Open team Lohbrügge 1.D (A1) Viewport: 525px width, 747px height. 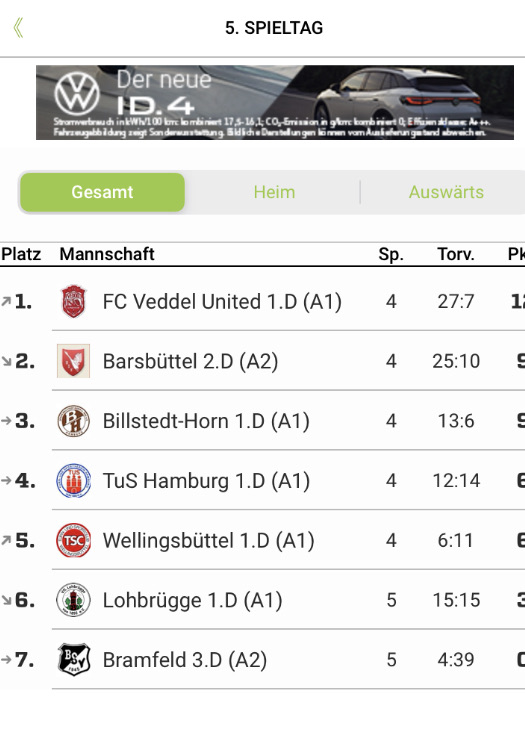(192, 600)
